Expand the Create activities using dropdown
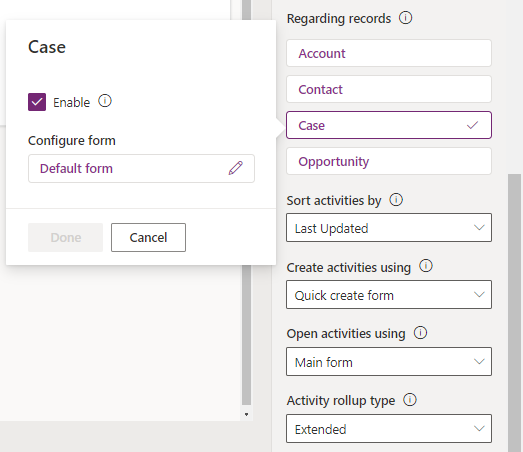 (x=389, y=295)
